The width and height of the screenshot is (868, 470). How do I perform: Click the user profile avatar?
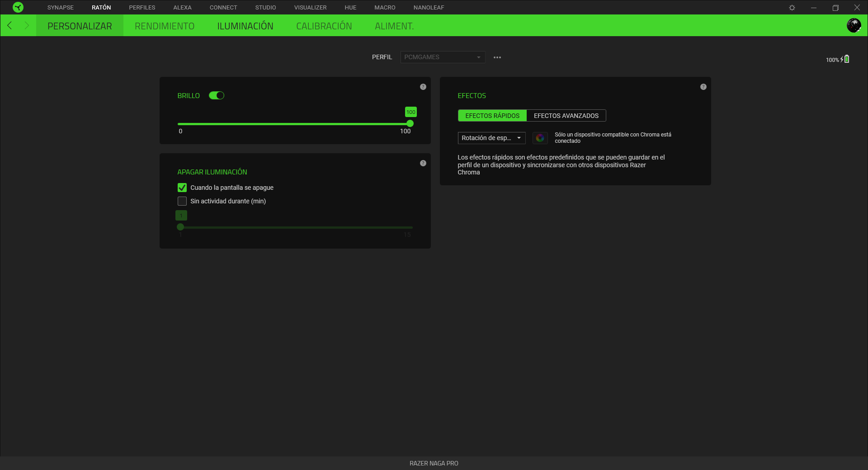pyautogui.click(x=854, y=25)
